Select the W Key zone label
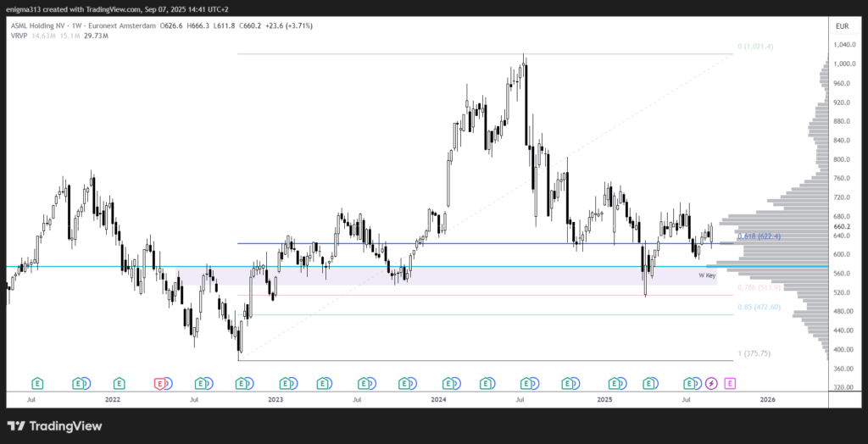The image size is (868, 444). (707, 275)
